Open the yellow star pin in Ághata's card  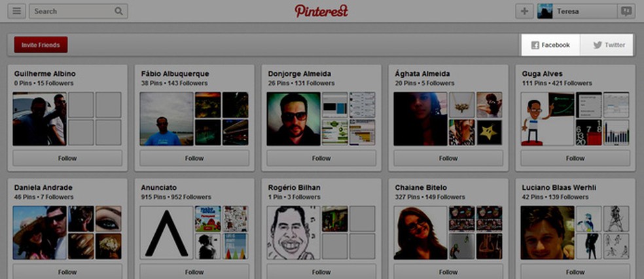(x=489, y=132)
